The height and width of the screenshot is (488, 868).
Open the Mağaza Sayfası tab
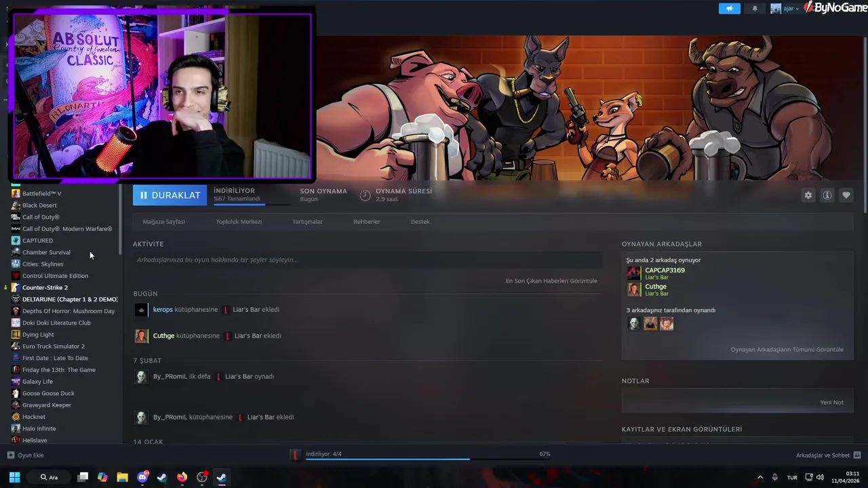[x=163, y=222]
